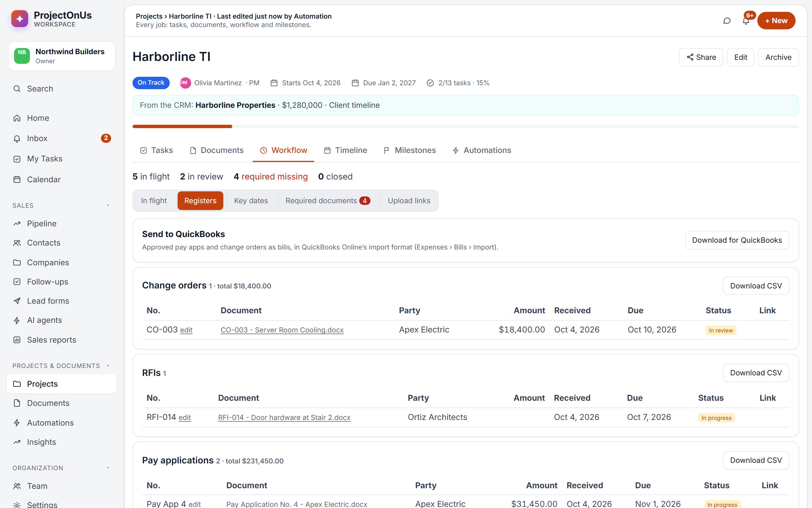Collapse the PROJECTS & DOCUMENTS section

click(108, 366)
